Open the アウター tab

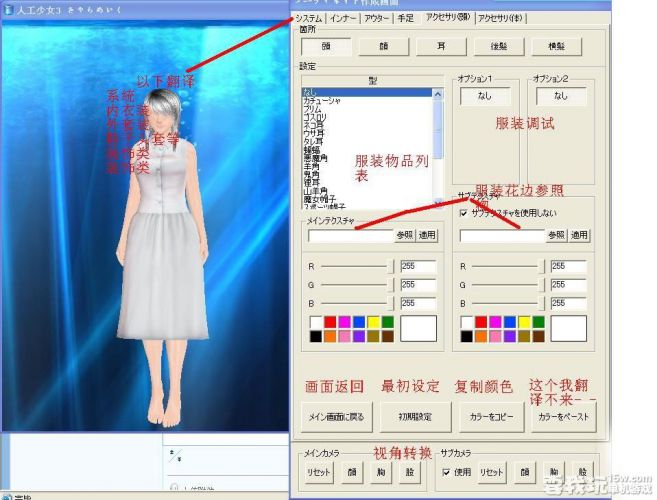click(376, 18)
